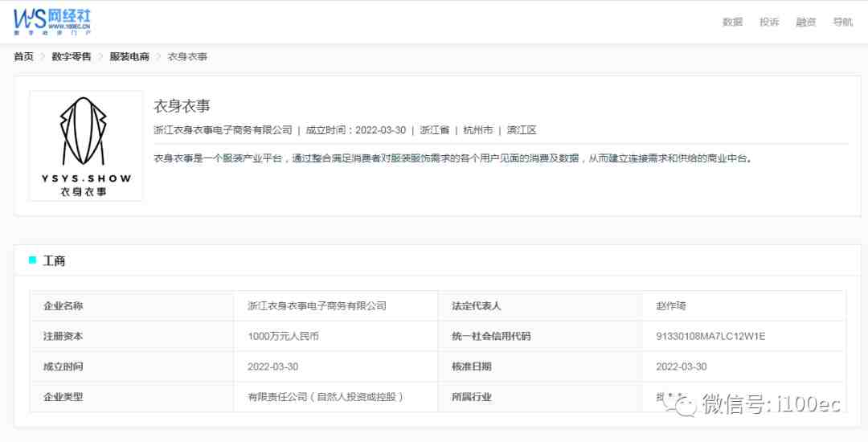Open the 数据 menu in the header

[732, 23]
